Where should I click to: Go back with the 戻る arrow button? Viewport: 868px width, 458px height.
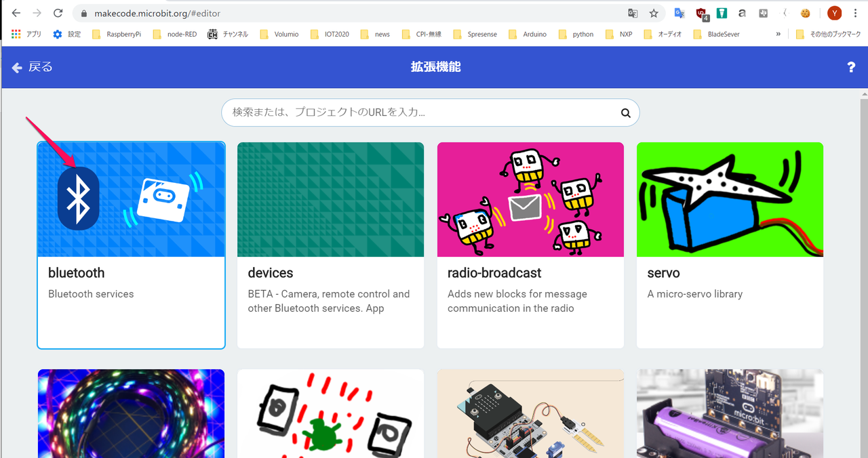(x=33, y=67)
